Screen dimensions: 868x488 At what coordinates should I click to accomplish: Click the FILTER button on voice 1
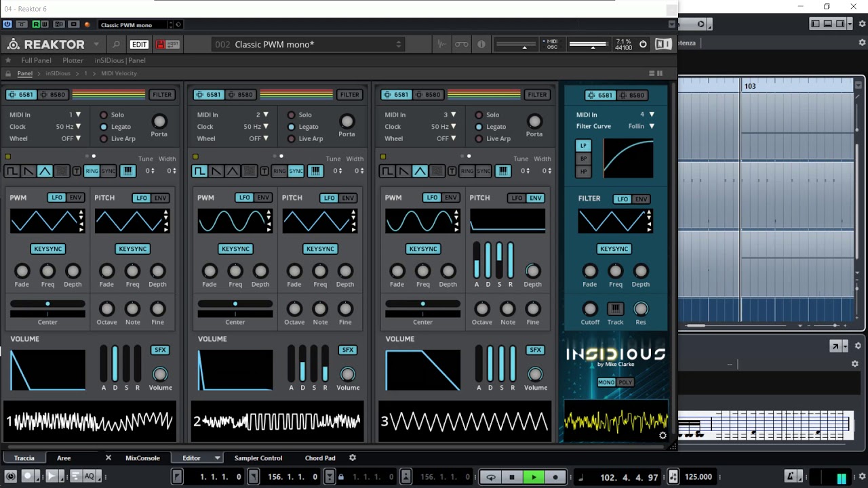pos(162,95)
